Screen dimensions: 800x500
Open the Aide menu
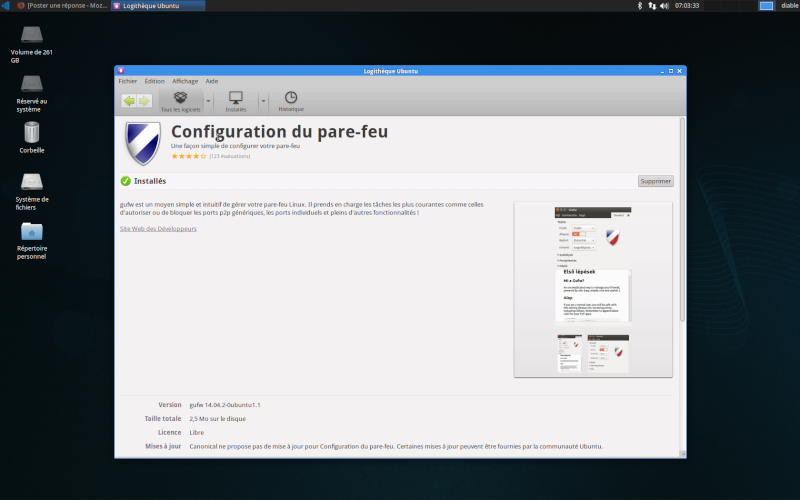tap(212, 81)
